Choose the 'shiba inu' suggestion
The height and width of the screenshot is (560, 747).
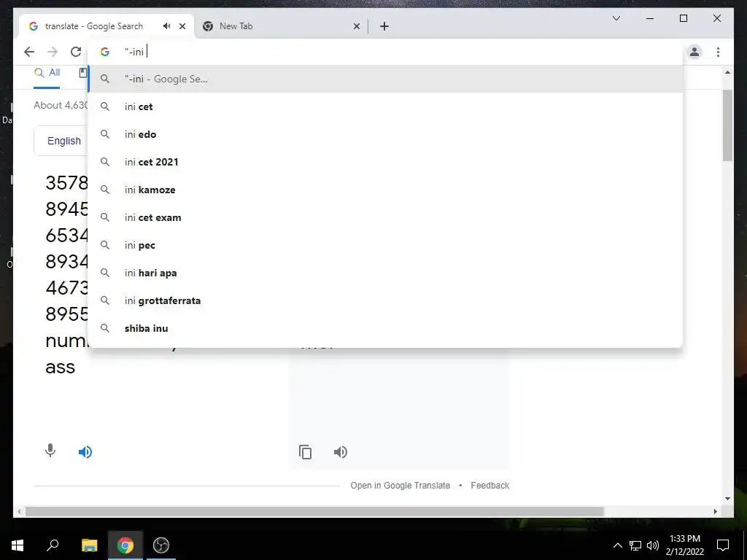pyautogui.click(x=385, y=328)
